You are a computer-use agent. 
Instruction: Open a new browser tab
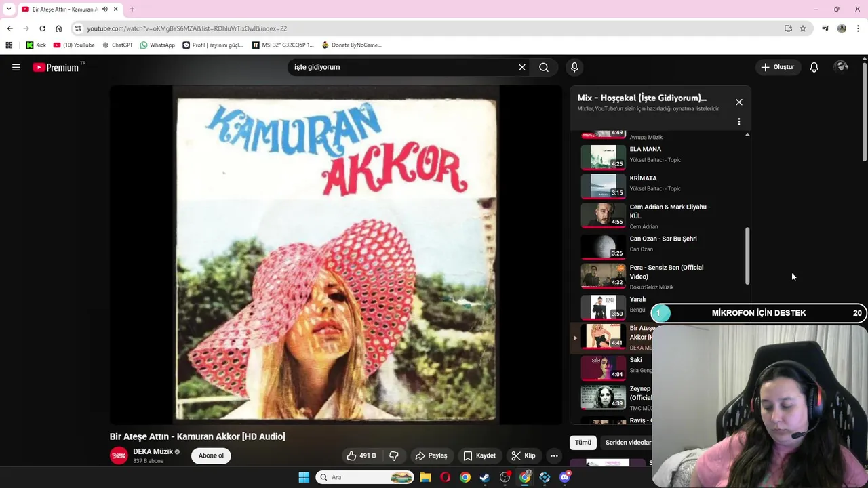tap(132, 9)
